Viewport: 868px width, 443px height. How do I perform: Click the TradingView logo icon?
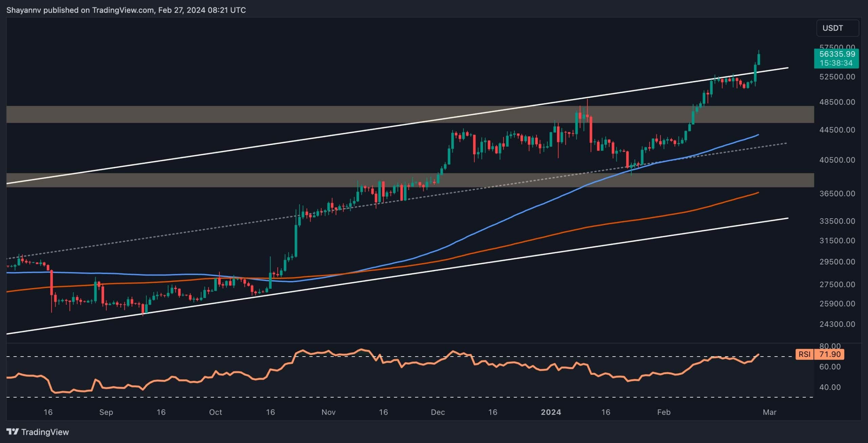click(13, 431)
